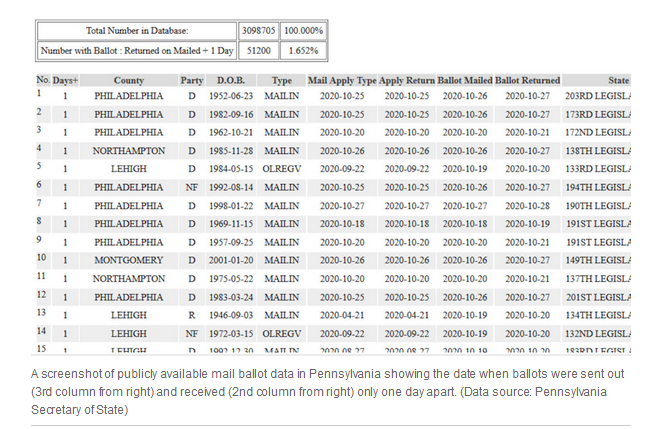Select the 3098705 total value
Image resolution: width=661 pixels, height=429 pixels.
click(x=258, y=31)
